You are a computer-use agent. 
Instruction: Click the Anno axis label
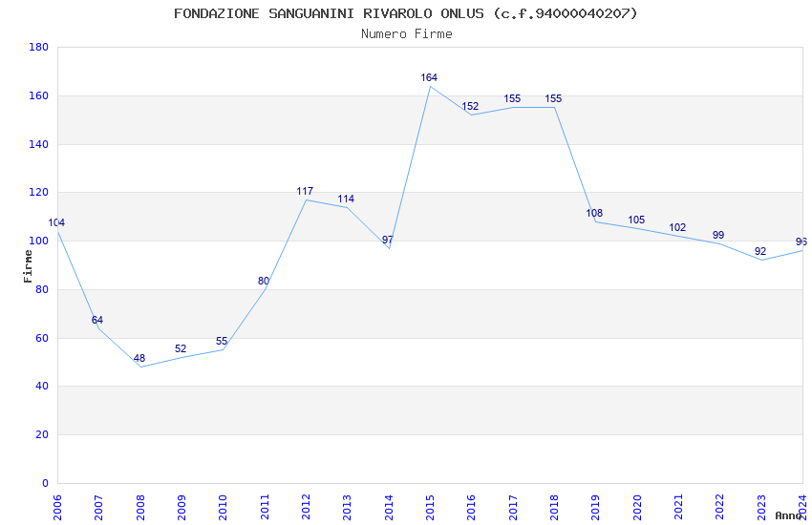coord(788,515)
